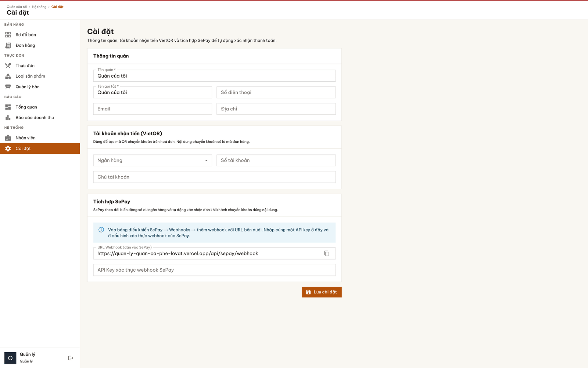Open Sơ đồ bàn menu item
Image resolution: width=588 pixels, height=368 pixels.
[40, 35]
